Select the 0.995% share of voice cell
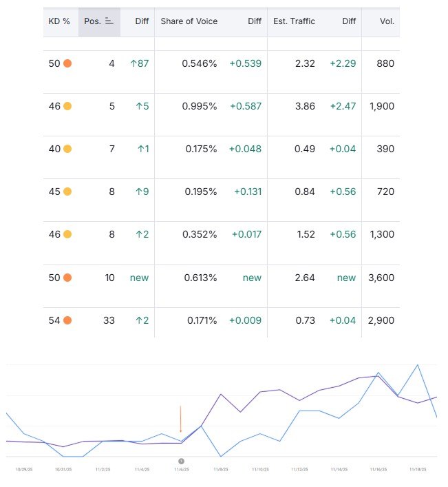This screenshot has width=448, height=487. [200, 106]
